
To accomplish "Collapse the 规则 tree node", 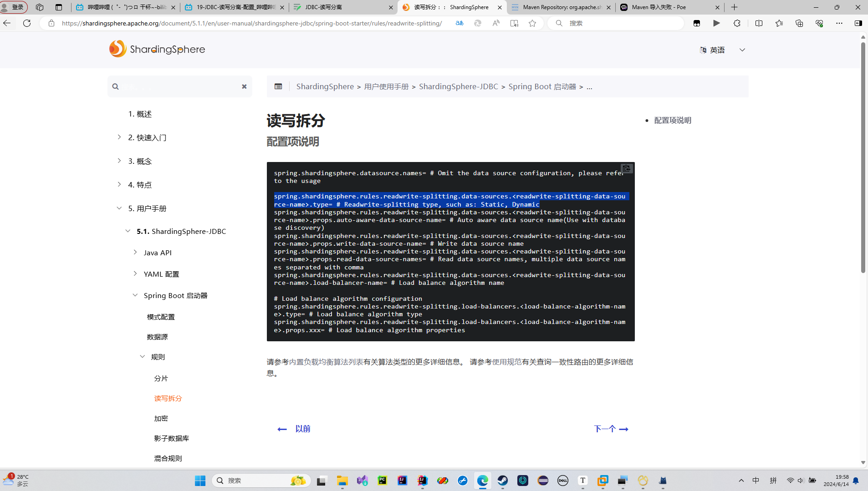I will 143,356.
